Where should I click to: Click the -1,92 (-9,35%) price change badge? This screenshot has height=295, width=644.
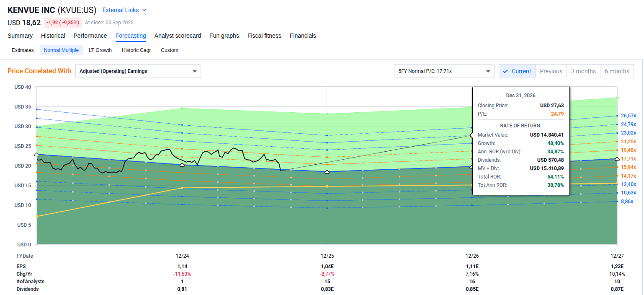[x=63, y=23]
